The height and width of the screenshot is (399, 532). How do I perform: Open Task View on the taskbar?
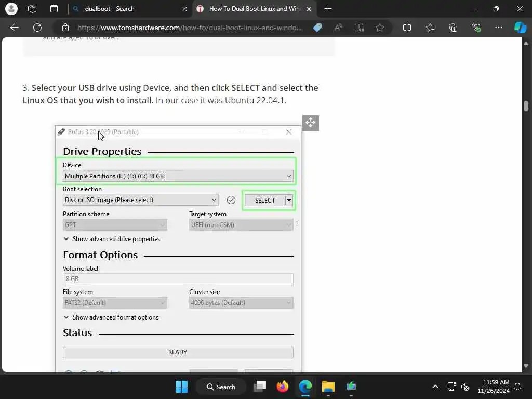(260, 387)
